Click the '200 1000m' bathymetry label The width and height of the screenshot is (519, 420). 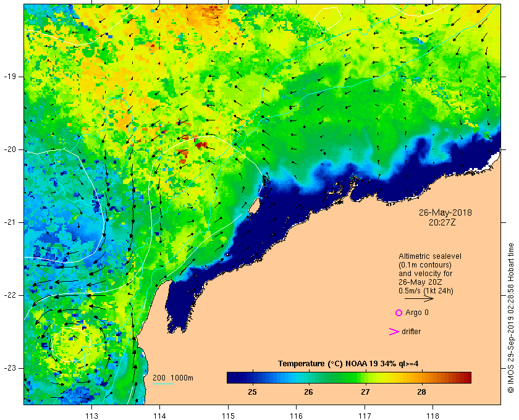(173, 378)
